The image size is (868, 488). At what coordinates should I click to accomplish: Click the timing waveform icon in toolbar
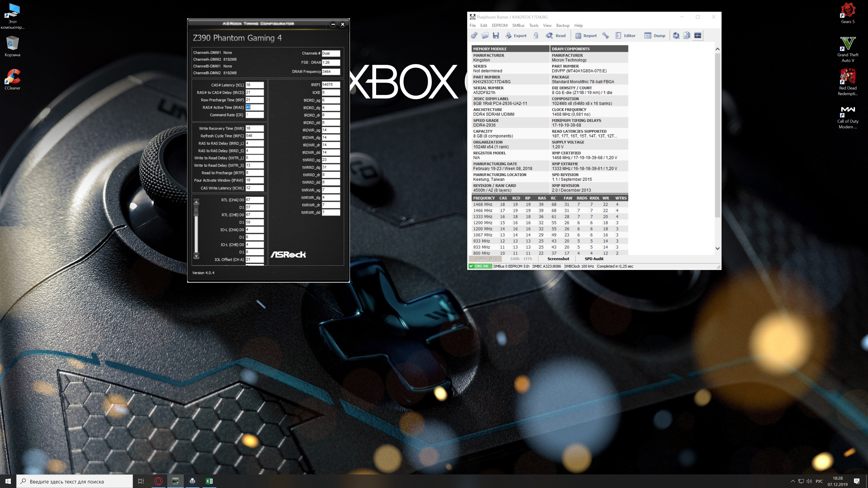pyautogui.click(x=698, y=35)
